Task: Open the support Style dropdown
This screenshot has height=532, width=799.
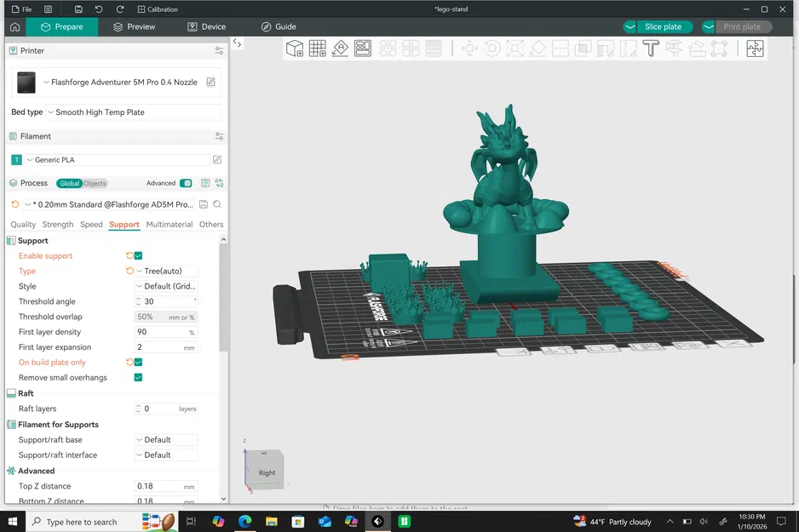Action: pos(166,286)
